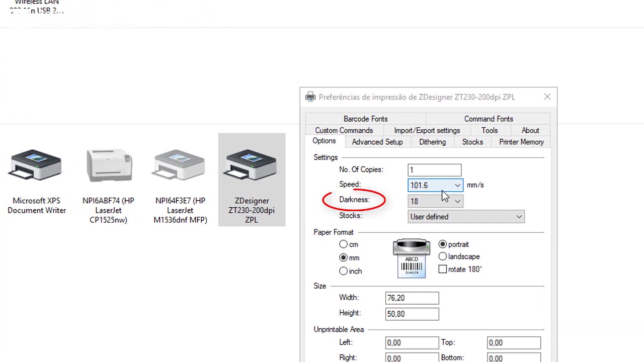
Task: Choose the inch paper format unit
Action: [344, 271]
